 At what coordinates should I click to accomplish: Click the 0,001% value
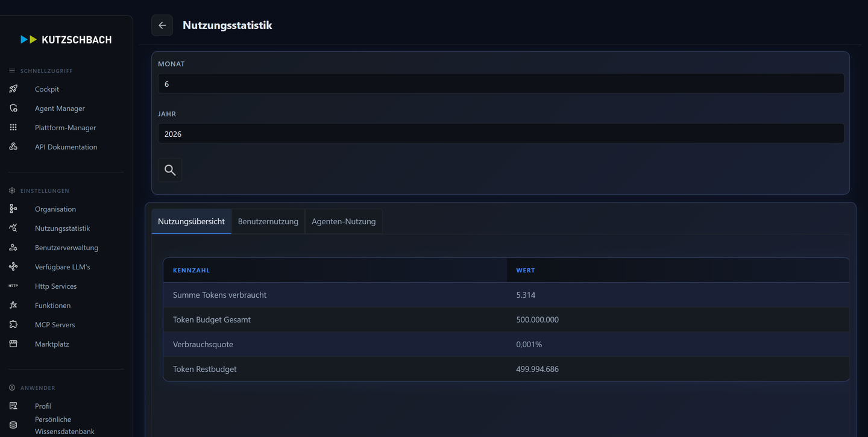coord(529,345)
